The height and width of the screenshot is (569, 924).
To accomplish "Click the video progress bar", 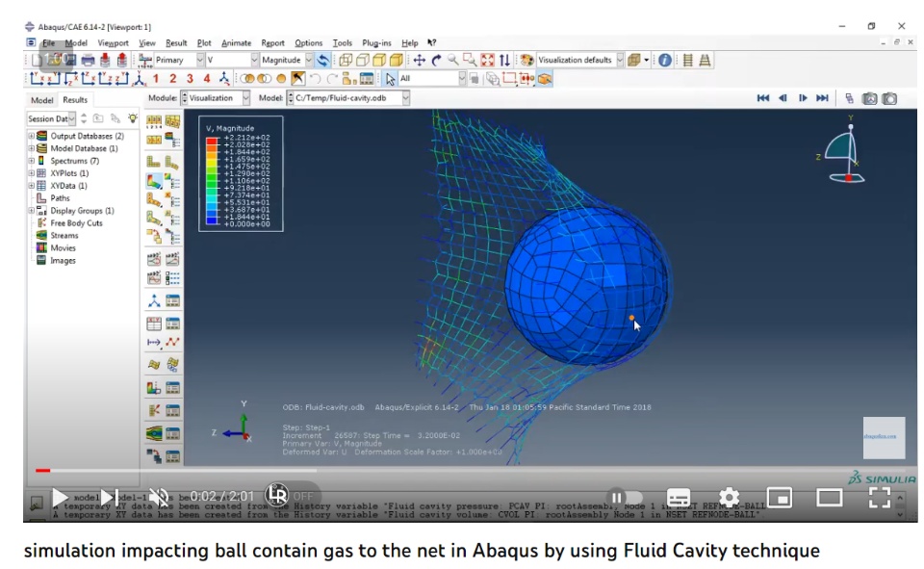I will tap(470, 471).
